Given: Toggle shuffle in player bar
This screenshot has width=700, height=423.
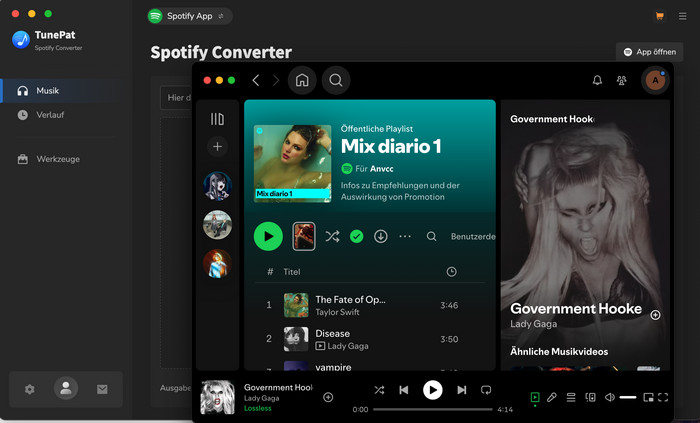Looking at the screenshot, I should click(x=379, y=390).
